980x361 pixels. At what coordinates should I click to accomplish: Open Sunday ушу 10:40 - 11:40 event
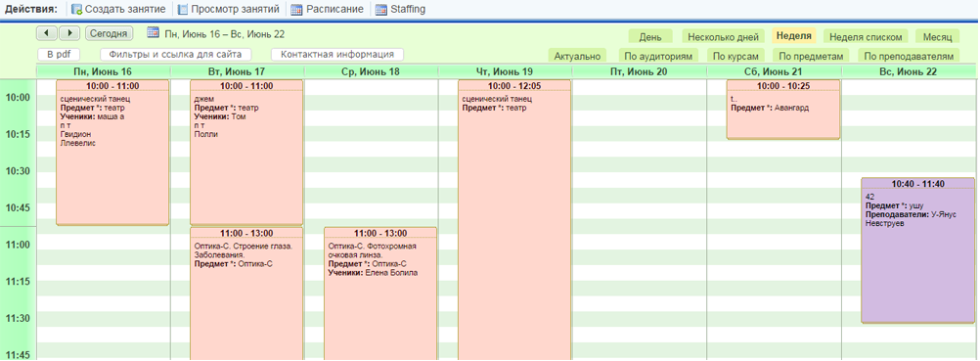click(917, 250)
